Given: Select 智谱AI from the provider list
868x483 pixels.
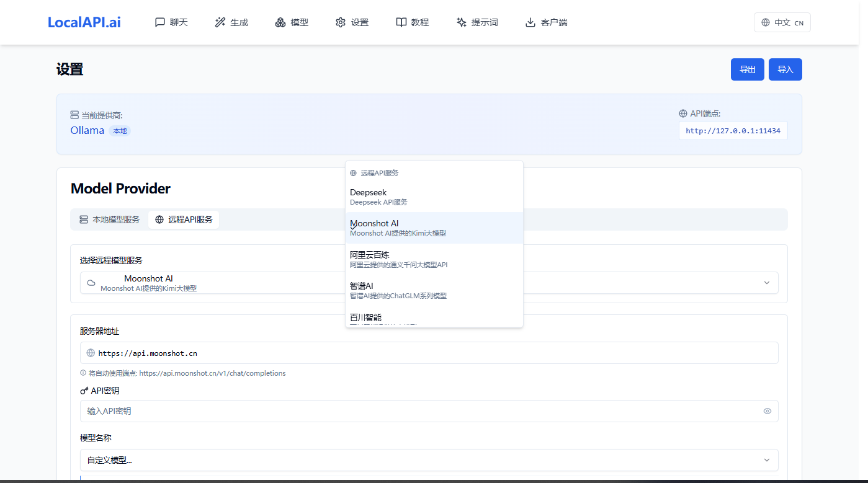Looking at the screenshot, I should pyautogui.click(x=434, y=290).
